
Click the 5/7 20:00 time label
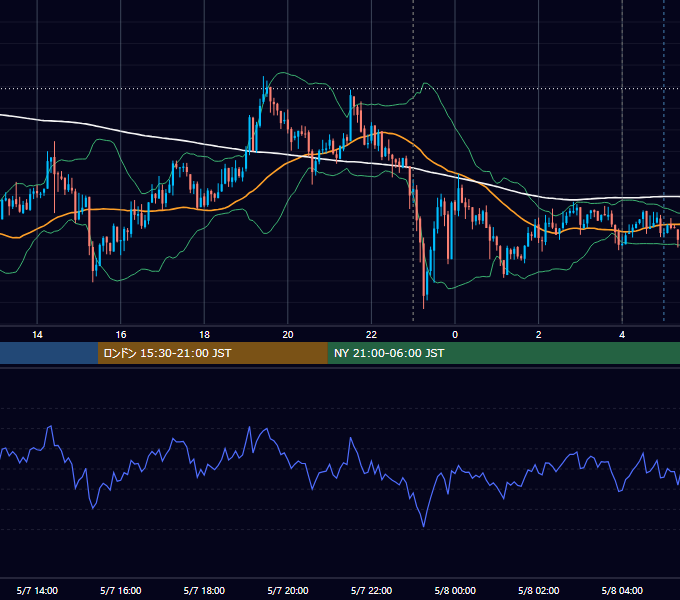288,590
